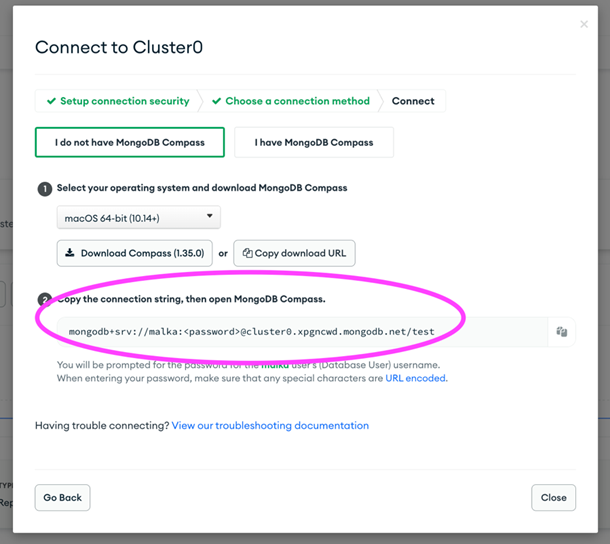Click the step 1 number badge

pos(45,189)
